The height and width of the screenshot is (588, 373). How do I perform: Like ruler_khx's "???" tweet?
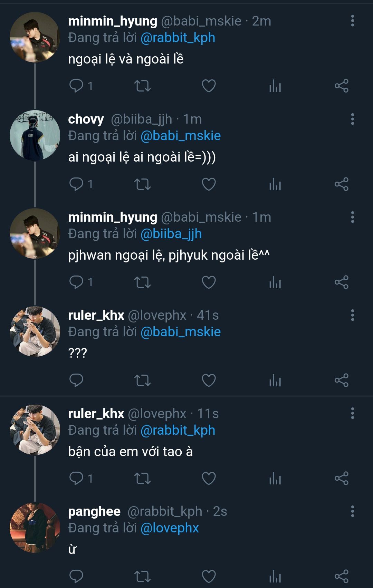pyautogui.click(x=209, y=380)
